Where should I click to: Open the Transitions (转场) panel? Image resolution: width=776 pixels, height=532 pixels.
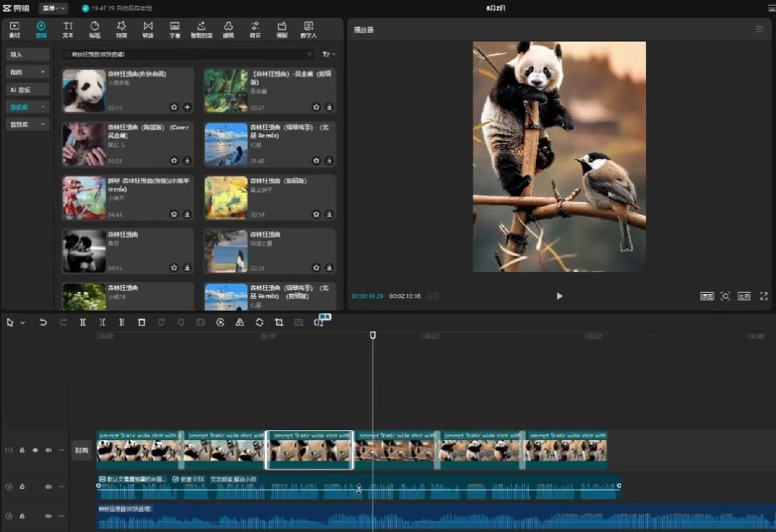tap(148, 29)
